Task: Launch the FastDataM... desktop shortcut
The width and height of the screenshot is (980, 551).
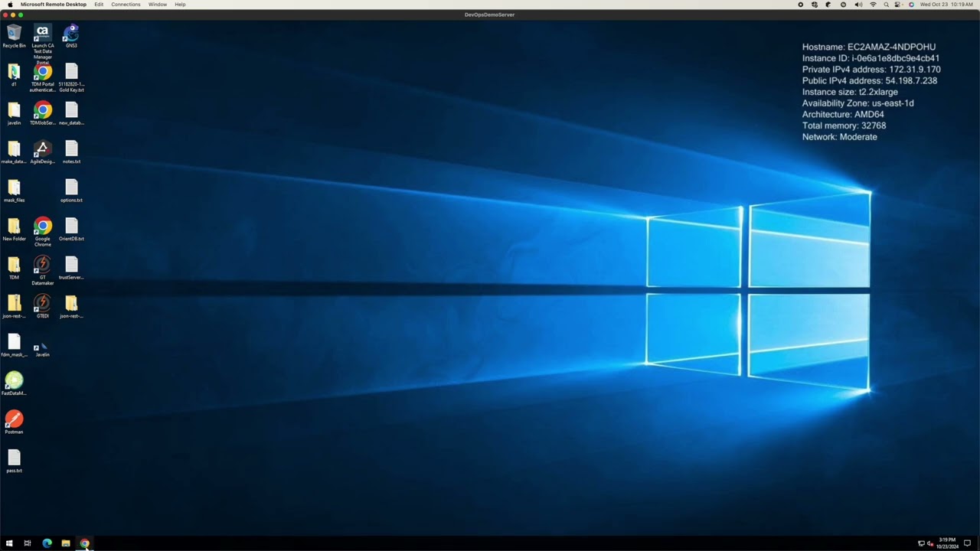Action: pyautogui.click(x=14, y=384)
